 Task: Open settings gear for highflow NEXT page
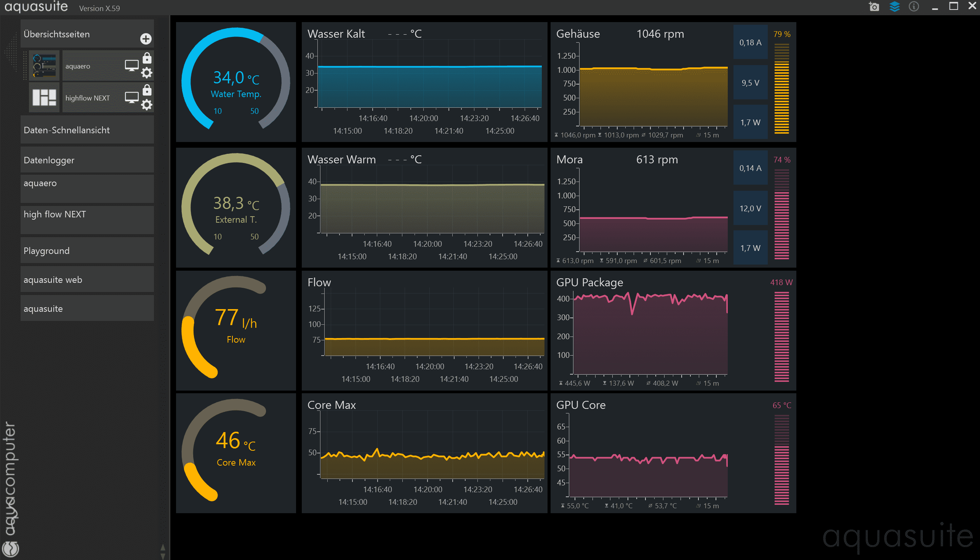[x=147, y=105]
